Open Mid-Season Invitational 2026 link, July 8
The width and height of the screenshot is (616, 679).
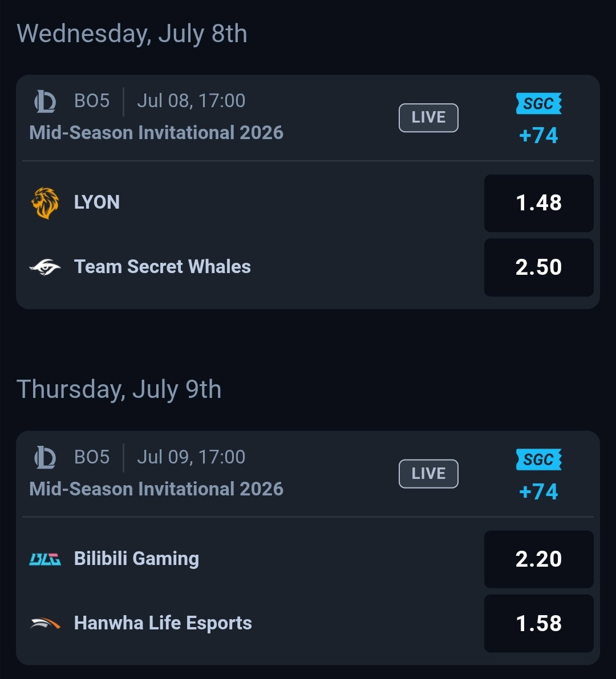[156, 132]
